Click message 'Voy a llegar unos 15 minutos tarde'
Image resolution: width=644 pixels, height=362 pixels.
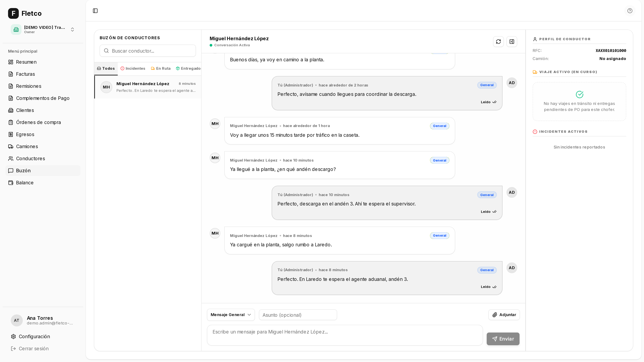pos(294,135)
